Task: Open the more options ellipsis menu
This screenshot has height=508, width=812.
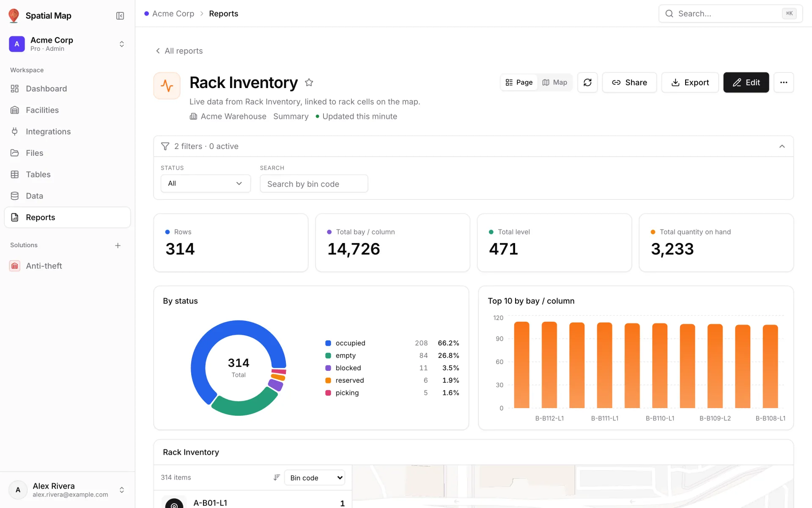Action: pos(784,83)
